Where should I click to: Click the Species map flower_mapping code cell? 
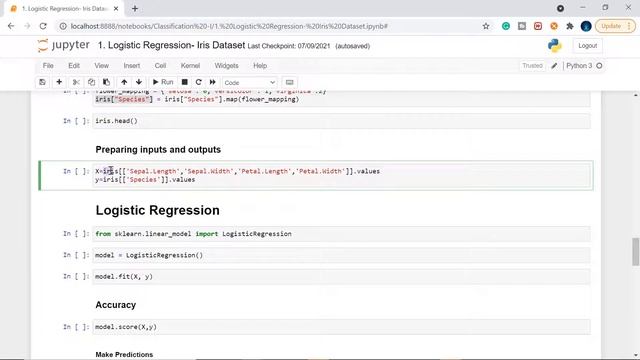tap(341, 98)
